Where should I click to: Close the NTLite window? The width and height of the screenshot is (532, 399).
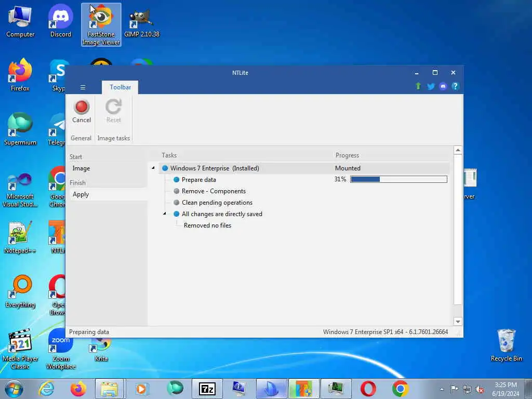pyautogui.click(x=453, y=73)
